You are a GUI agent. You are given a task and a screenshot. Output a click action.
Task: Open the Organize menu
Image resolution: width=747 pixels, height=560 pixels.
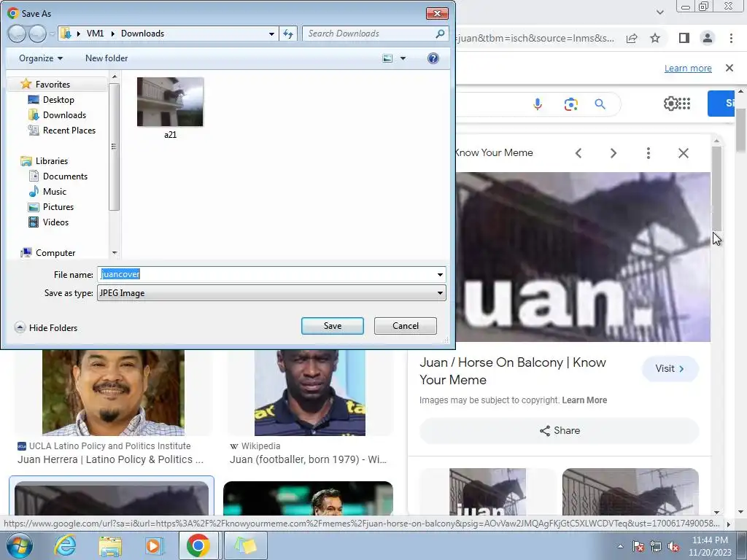[x=41, y=58]
